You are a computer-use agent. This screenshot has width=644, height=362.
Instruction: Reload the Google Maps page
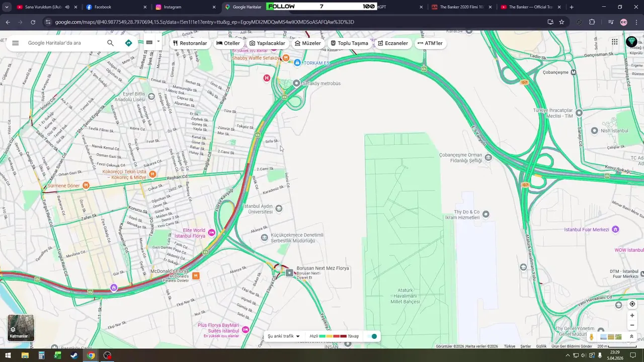click(x=33, y=22)
